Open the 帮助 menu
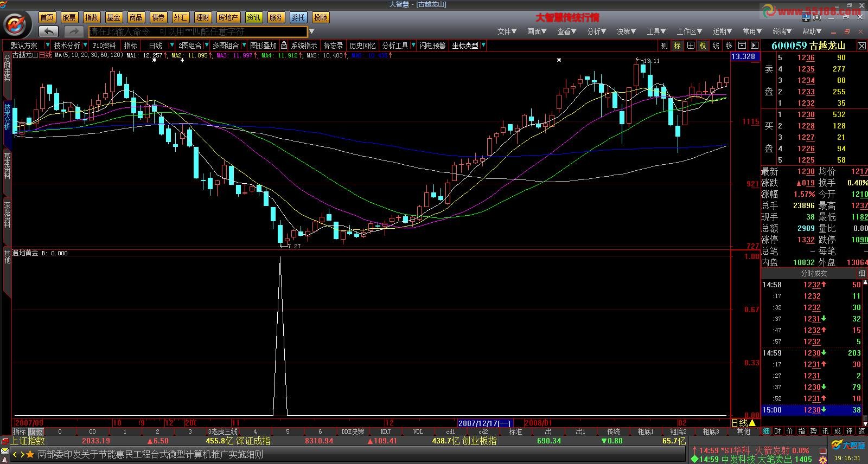The image size is (868, 464). click(812, 31)
